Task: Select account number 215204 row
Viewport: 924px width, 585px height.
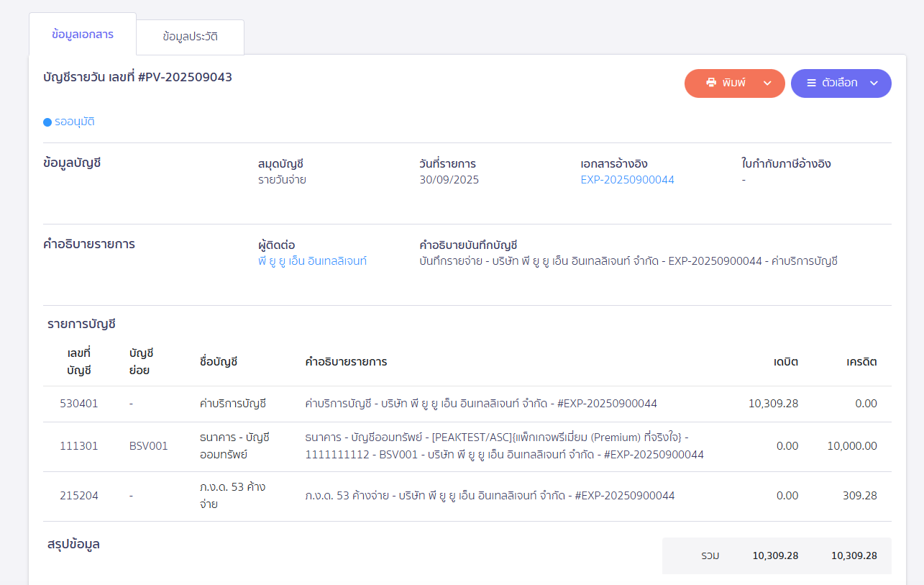Action: pyautogui.click(x=78, y=496)
